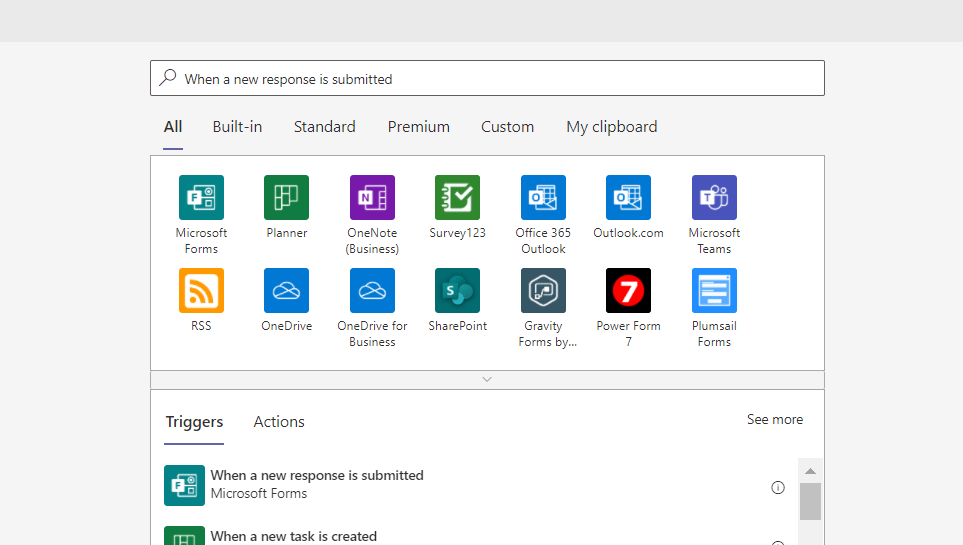
Task: Open the SharePoint connector
Action: 457,290
